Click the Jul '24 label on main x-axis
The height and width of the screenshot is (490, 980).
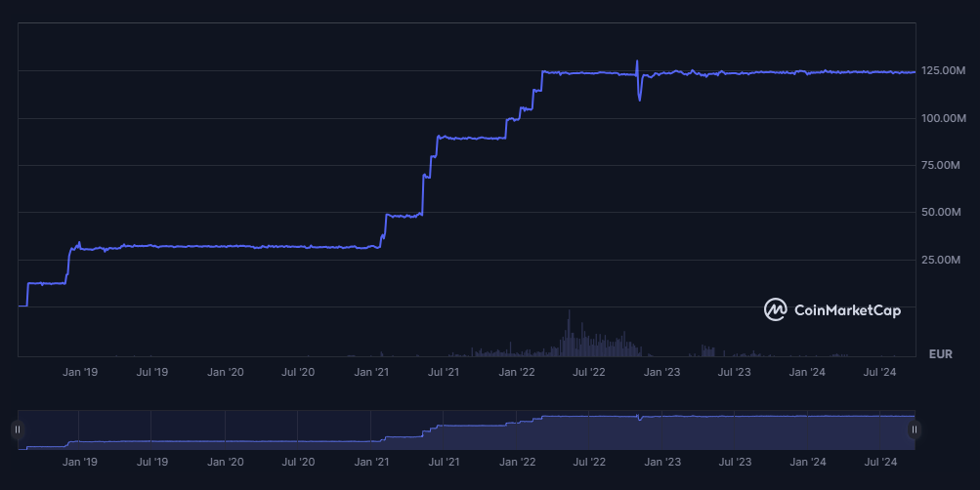[x=881, y=372]
